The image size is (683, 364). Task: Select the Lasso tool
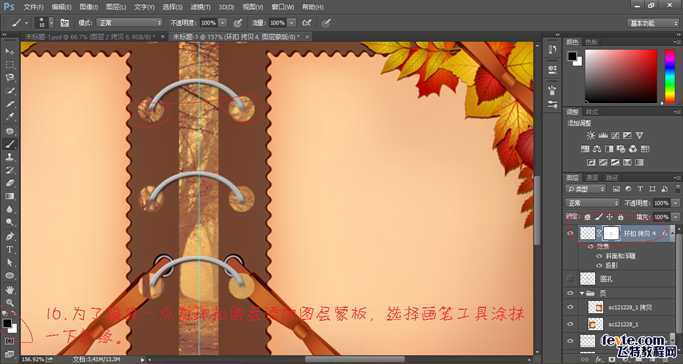coord(10,78)
